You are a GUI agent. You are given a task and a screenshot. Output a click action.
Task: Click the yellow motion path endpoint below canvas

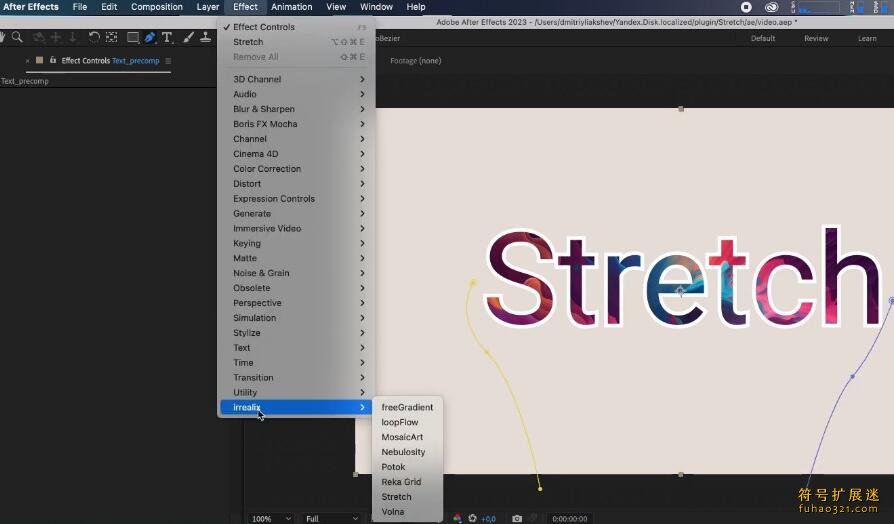[x=540, y=489]
